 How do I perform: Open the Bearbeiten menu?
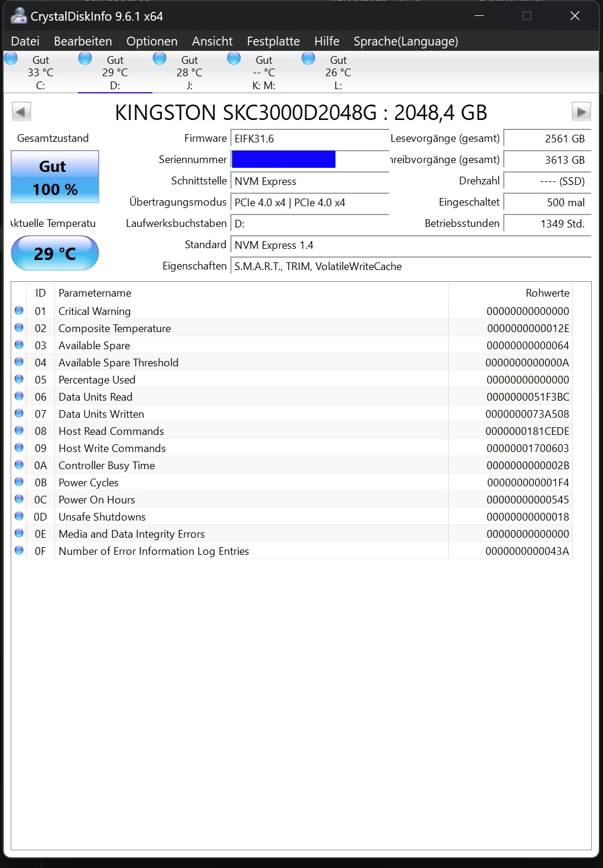tap(83, 41)
